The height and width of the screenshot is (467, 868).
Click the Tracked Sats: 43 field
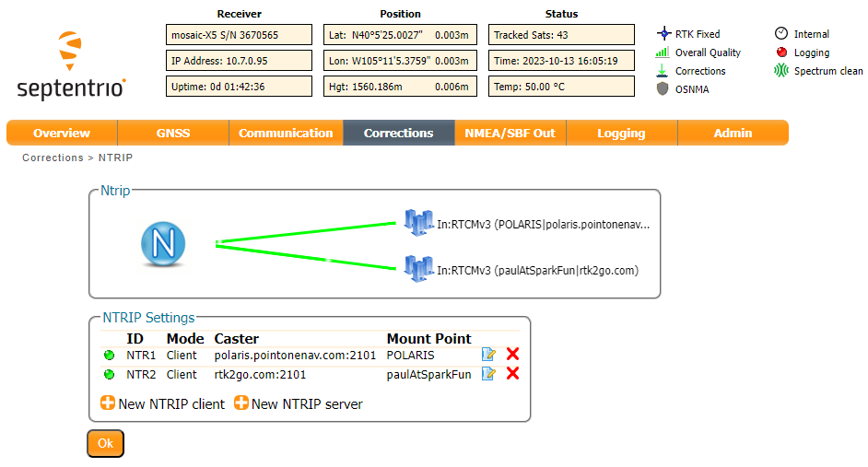[x=561, y=35]
